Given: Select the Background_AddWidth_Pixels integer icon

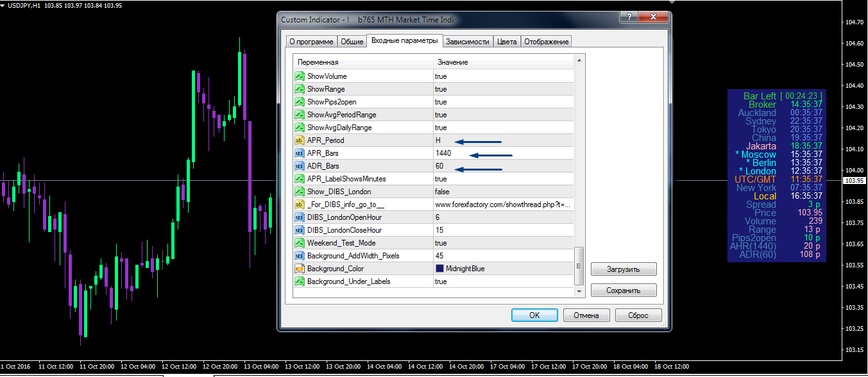Looking at the screenshot, I should [300, 256].
